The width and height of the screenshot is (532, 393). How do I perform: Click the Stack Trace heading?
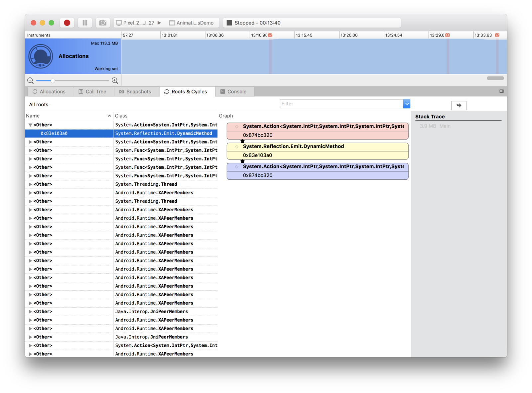430,117
